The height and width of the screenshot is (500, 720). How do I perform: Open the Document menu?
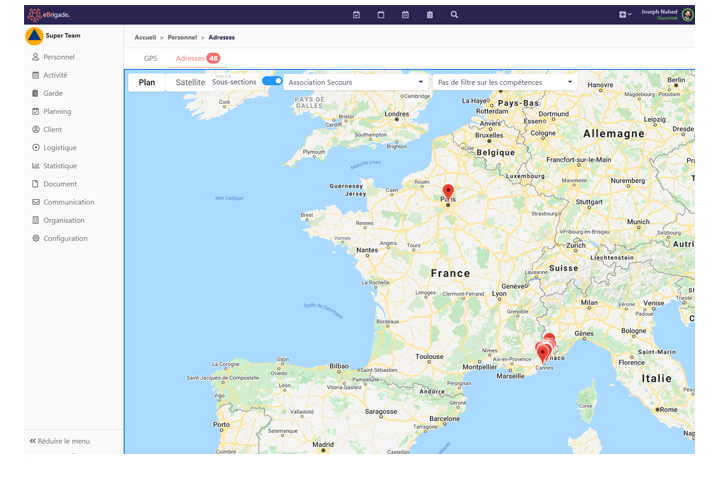pos(60,184)
